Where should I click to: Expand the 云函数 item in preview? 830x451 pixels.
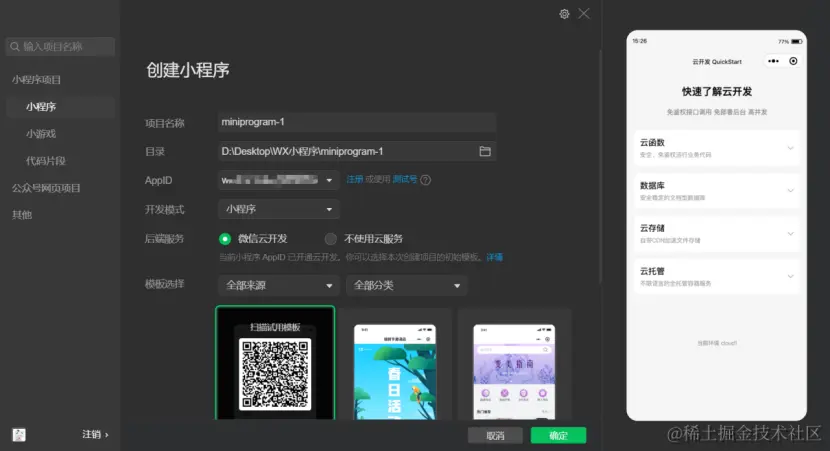[x=716, y=148]
